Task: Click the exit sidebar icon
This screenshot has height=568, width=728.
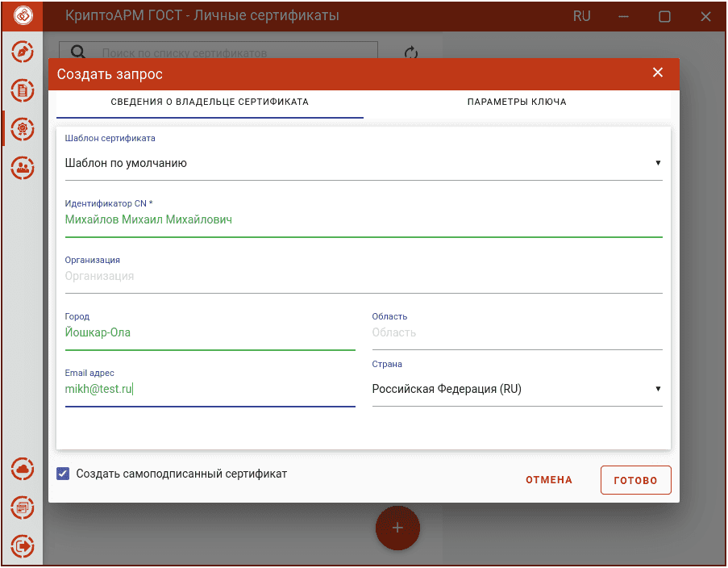Action: (23, 546)
